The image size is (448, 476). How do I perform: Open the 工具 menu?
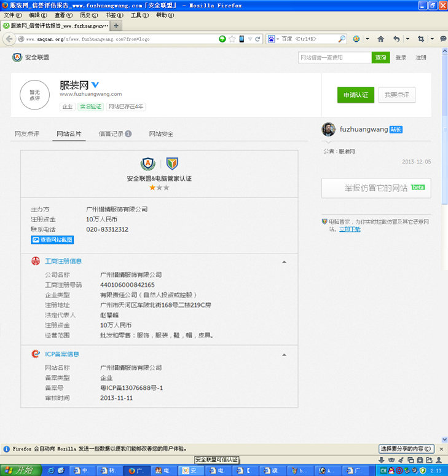click(x=140, y=15)
